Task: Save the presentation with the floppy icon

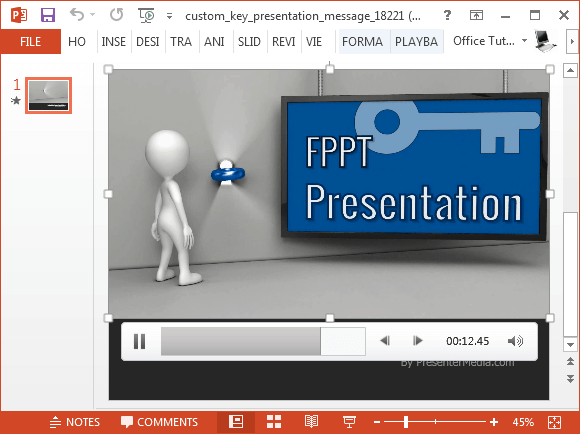Action: (x=48, y=16)
